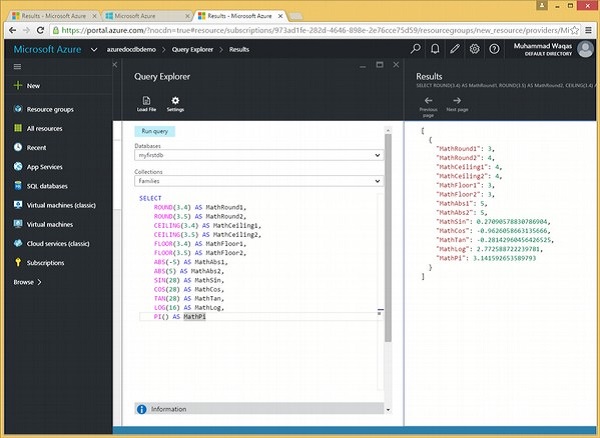Select Resource groups in sidebar
The image size is (600, 438).
(x=48, y=109)
